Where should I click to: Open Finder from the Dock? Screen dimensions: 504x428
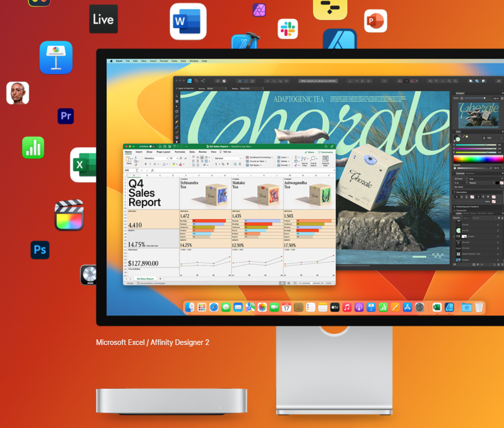point(190,308)
